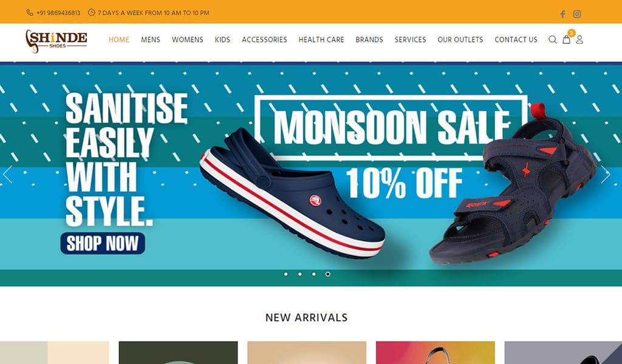Click the search magnifier icon
This screenshot has height=364, width=622.
[x=553, y=39]
